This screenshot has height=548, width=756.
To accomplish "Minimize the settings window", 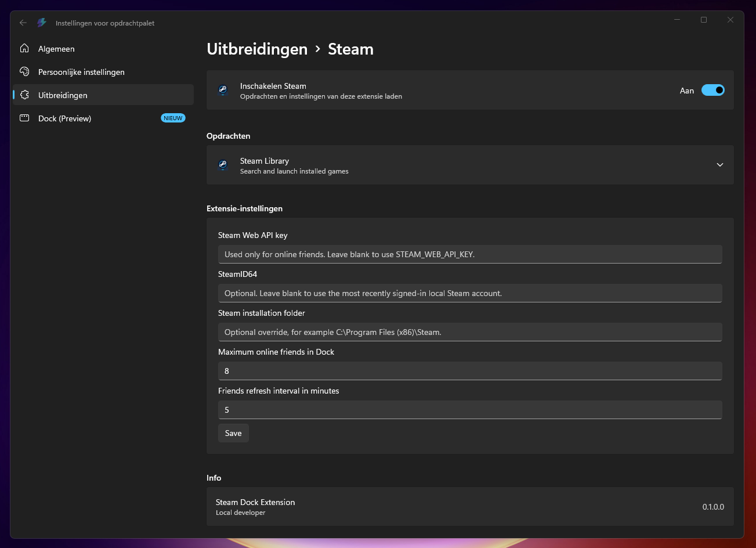I will 677,20.
